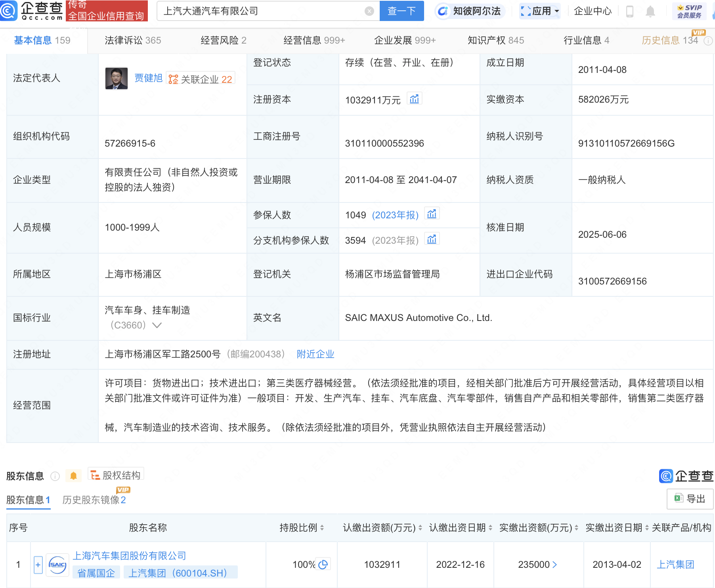This screenshot has height=588, width=715.
Task: Sort by subscribed capital amount column
Action: [420, 528]
